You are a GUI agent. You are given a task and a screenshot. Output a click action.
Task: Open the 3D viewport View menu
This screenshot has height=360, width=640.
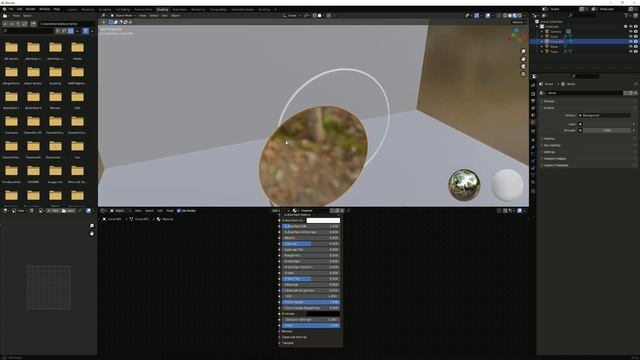(142, 16)
